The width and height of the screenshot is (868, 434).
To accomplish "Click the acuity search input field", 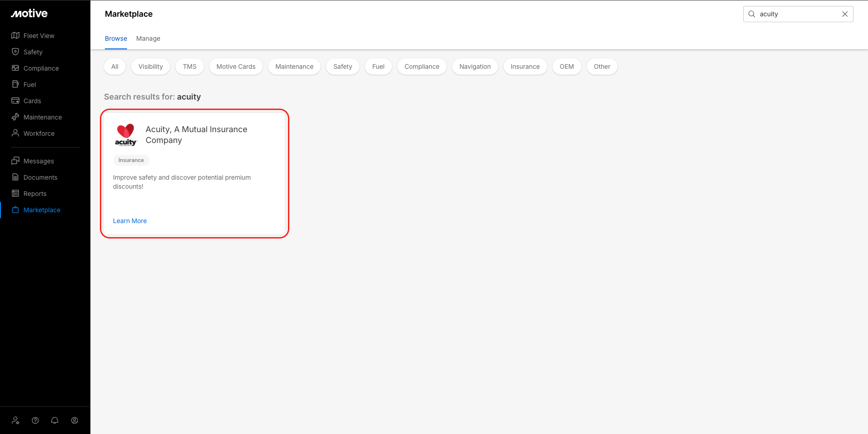I will point(798,14).
